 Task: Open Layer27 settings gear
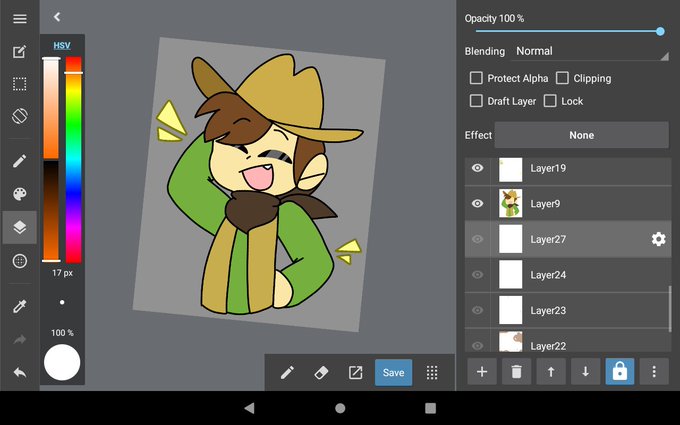tap(658, 239)
